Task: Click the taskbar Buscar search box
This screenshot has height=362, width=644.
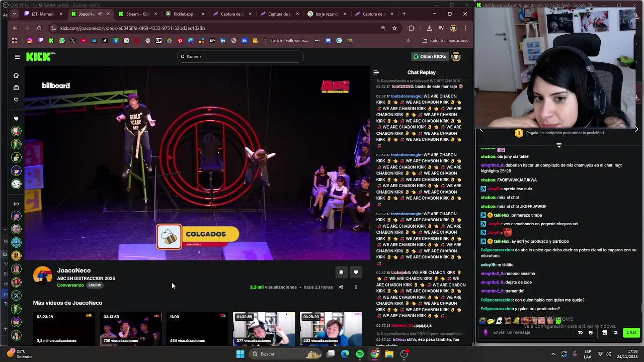Action: (x=286, y=354)
